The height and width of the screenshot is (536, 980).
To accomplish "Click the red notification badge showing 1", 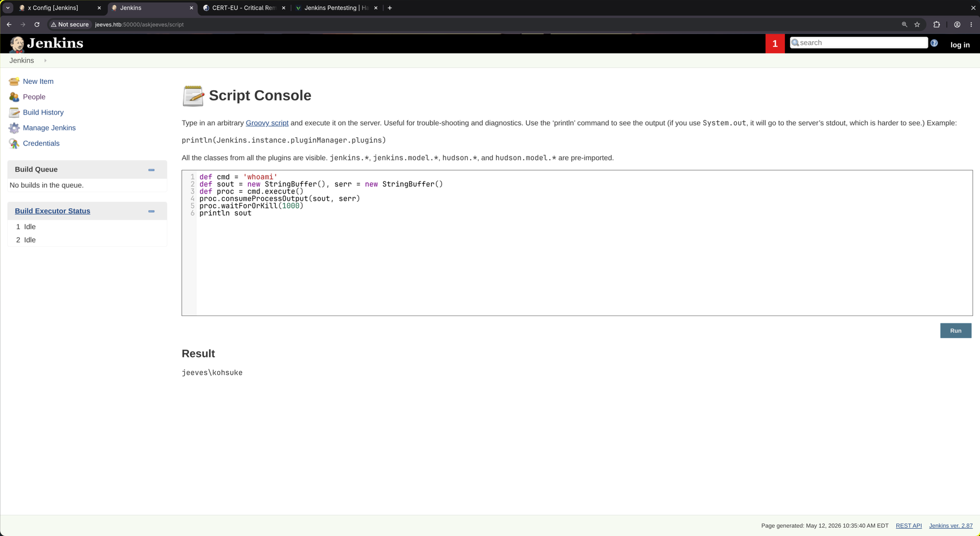I will tap(775, 44).
